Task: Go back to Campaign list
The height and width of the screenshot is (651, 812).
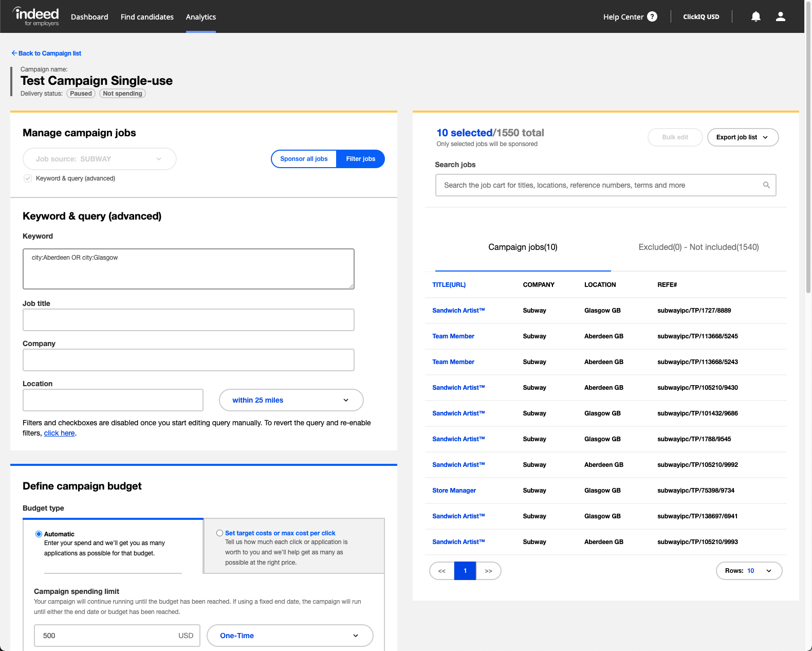Action: [46, 53]
